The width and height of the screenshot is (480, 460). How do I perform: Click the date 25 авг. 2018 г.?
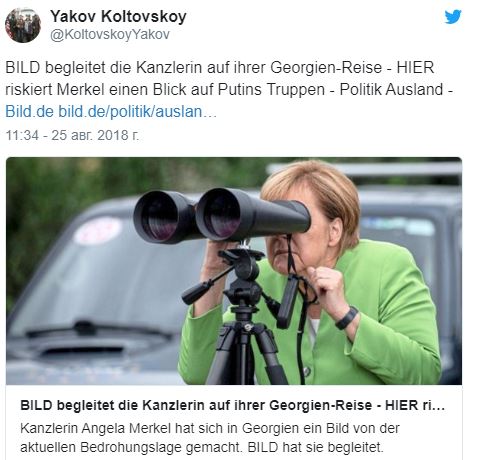[95, 135]
